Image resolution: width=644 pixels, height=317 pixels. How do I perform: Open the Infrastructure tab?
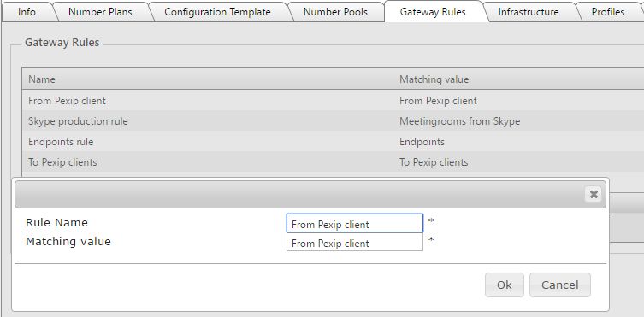[x=529, y=12]
